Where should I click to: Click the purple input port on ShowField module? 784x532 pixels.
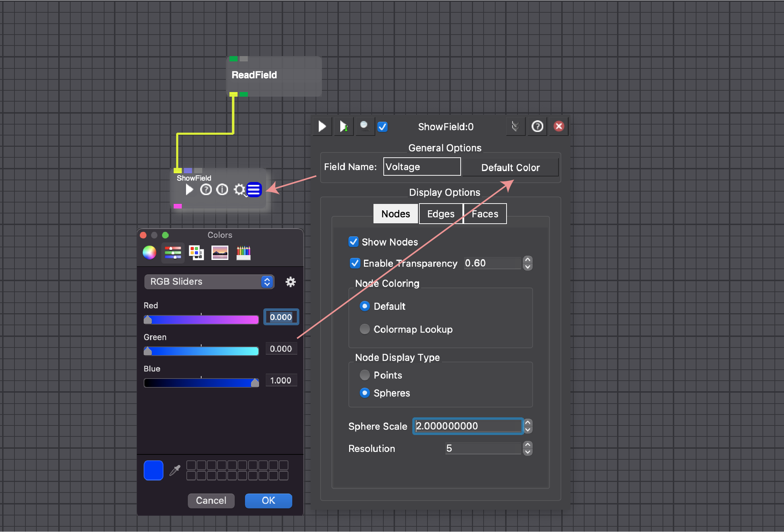point(188,171)
